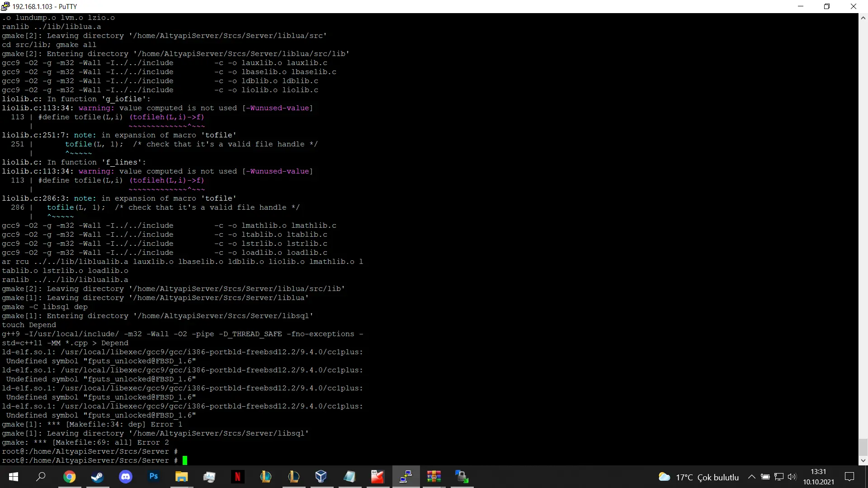
Task: Open the PuTTY system menu via title bar icon
Action: [x=5, y=6]
